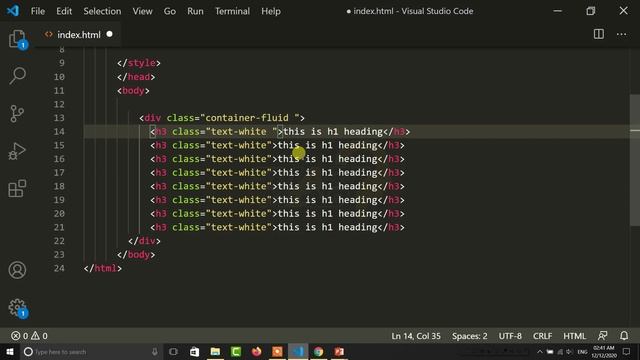The image size is (640, 360).
Task: Open the Terminal menu
Action: pos(232,11)
